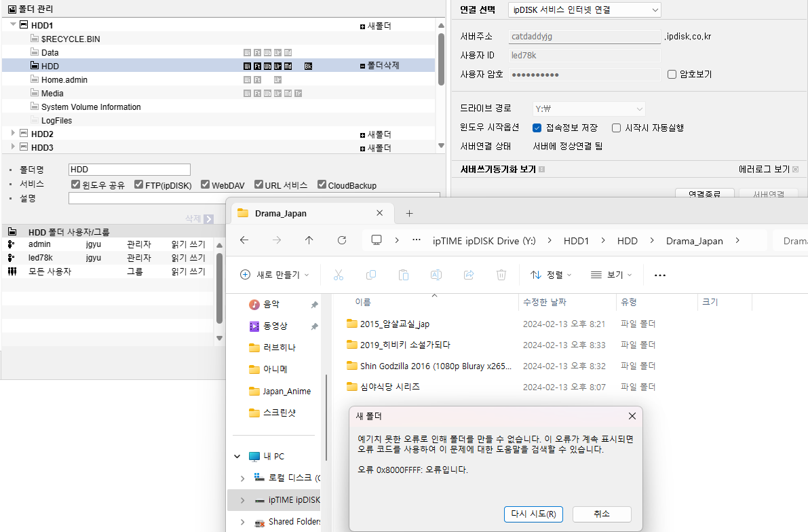Open the 정렬 sort dropdown

(551, 275)
